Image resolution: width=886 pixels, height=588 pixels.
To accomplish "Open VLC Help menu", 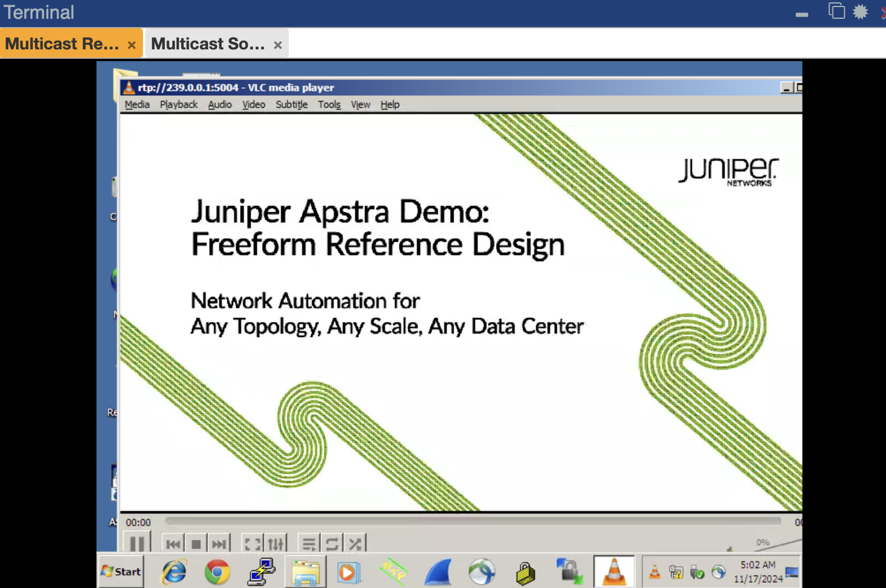I will (x=389, y=104).
